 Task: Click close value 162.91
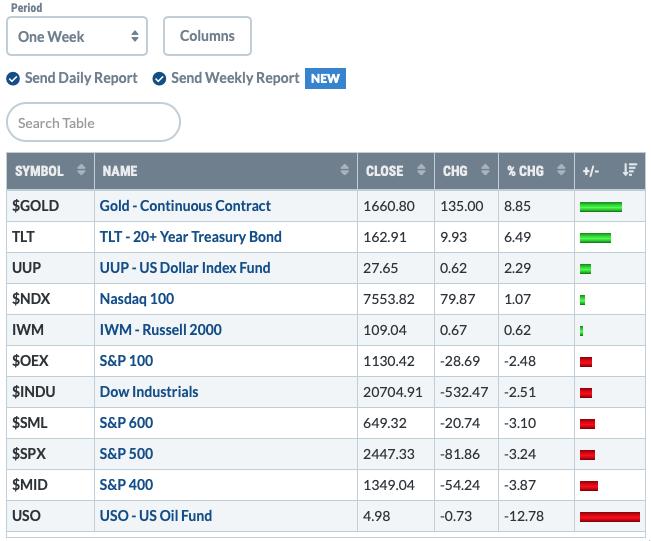385,237
